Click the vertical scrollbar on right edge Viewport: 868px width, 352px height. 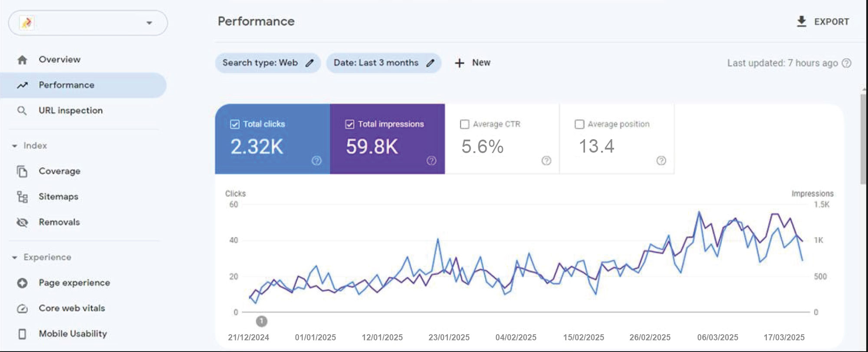[x=863, y=139]
